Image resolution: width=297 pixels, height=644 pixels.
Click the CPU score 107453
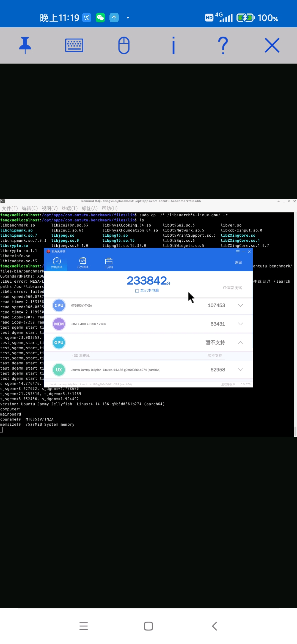(x=216, y=305)
